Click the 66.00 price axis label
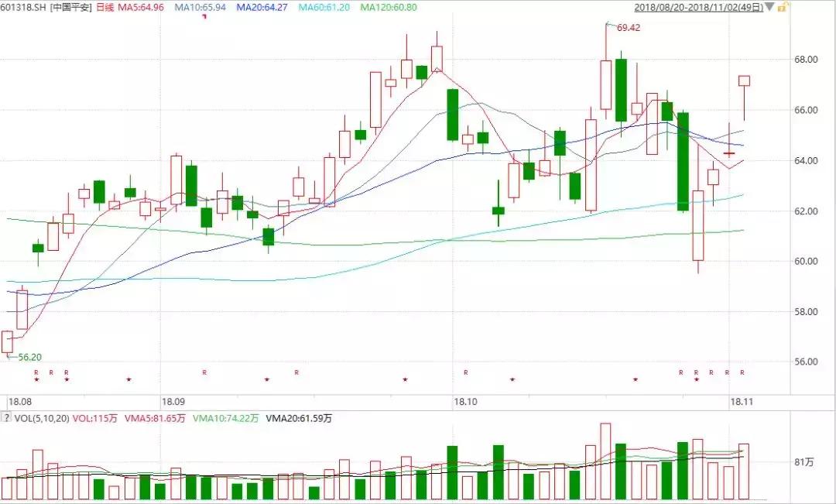836x504 pixels. pyautogui.click(x=806, y=110)
